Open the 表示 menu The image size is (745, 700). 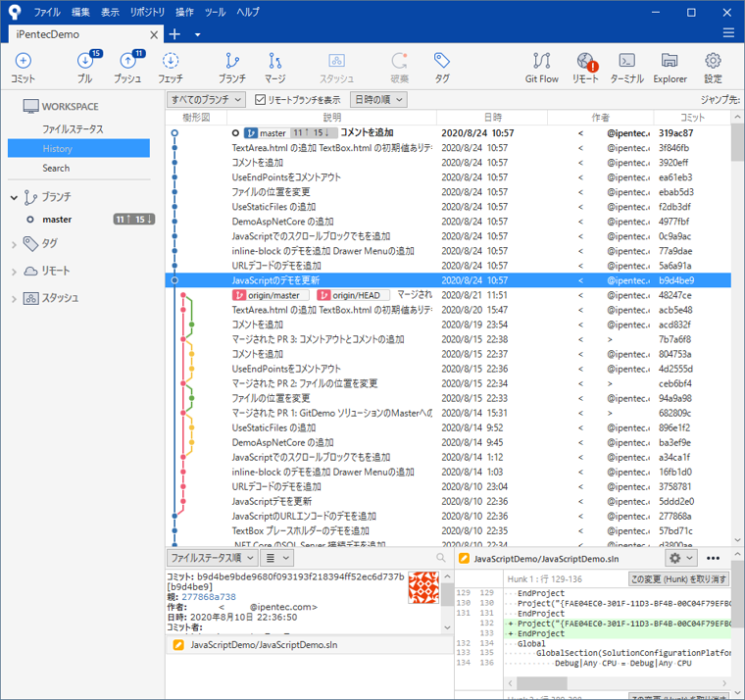(110, 12)
